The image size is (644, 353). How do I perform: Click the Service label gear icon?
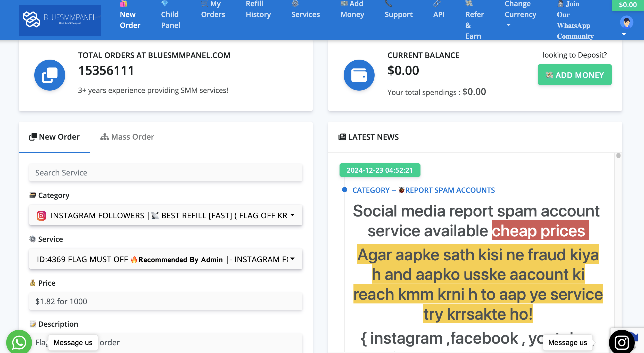pos(32,239)
